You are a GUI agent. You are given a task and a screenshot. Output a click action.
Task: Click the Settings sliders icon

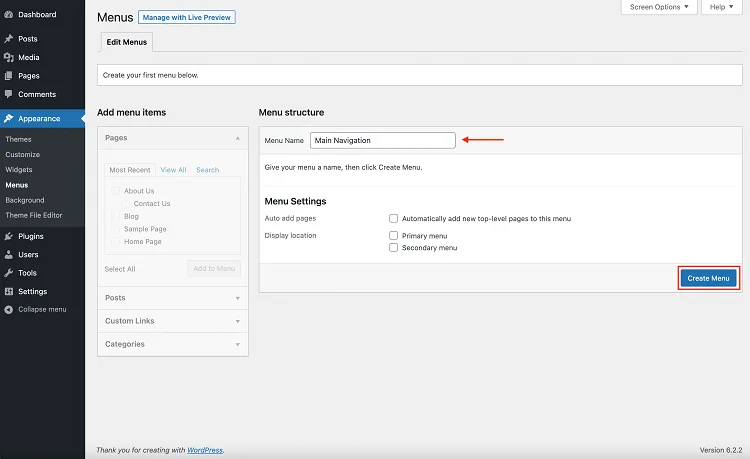[8, 291]
